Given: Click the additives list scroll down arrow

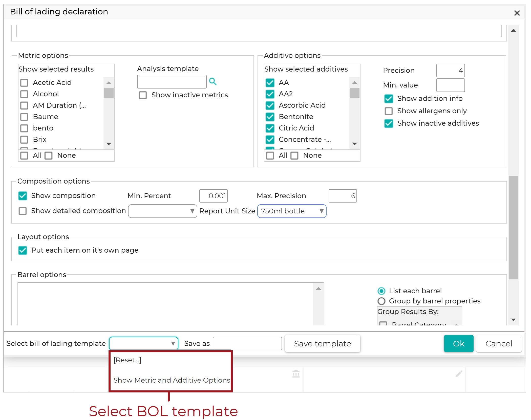Looking at the screenshot, I should point(355,144).
